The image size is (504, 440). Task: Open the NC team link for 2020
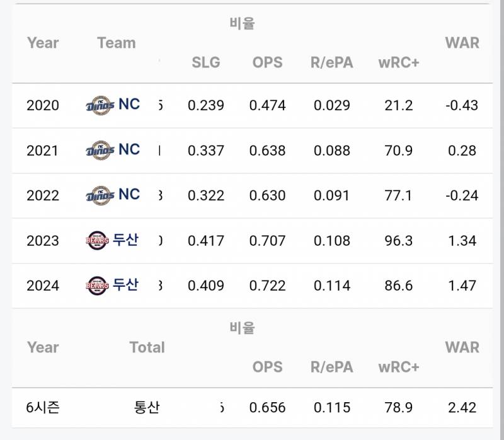point(129,104)
